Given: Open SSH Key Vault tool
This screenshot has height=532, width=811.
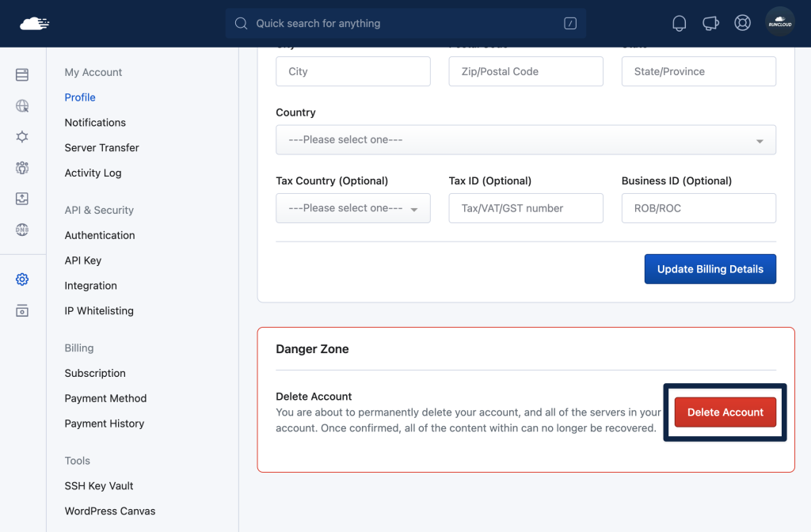Looking at the screenshot, I should pyautogui.click(x=99, y=486).
